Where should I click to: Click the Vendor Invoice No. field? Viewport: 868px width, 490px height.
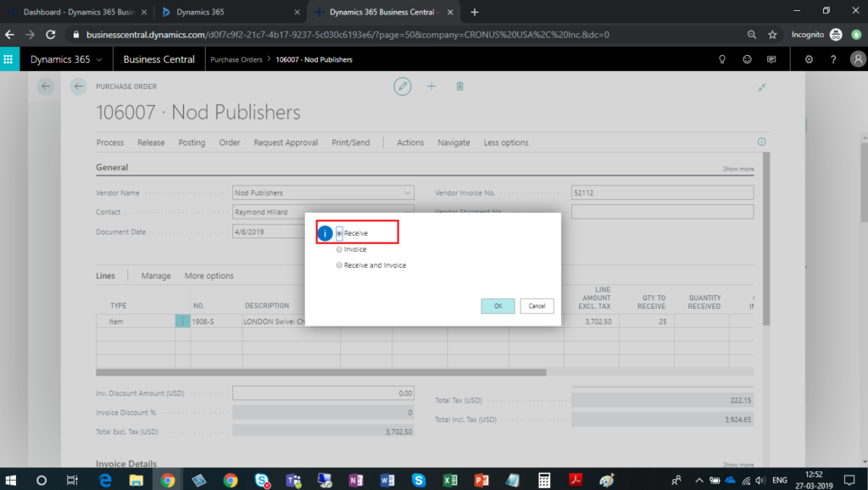tap(662, 192)
